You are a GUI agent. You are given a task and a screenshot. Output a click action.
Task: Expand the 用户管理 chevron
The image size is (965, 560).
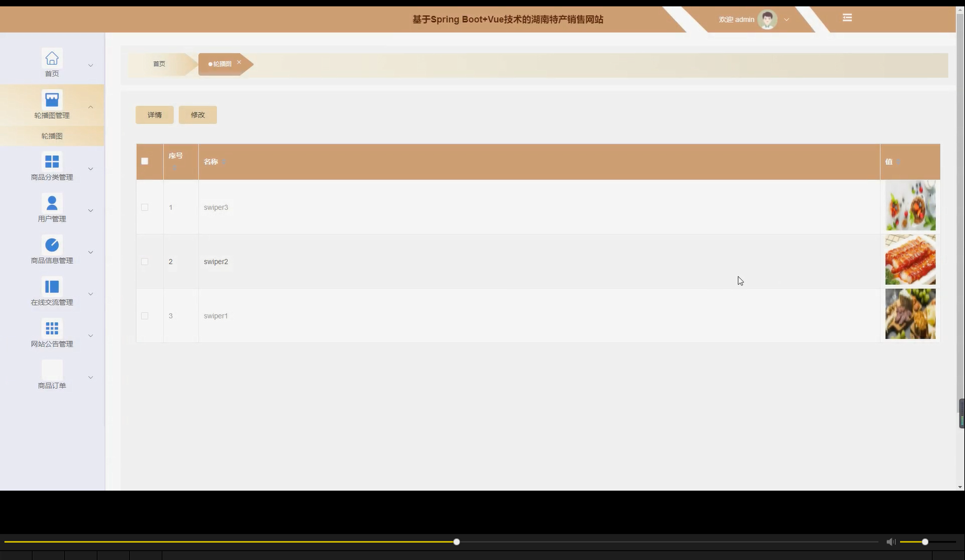point(90,211)
